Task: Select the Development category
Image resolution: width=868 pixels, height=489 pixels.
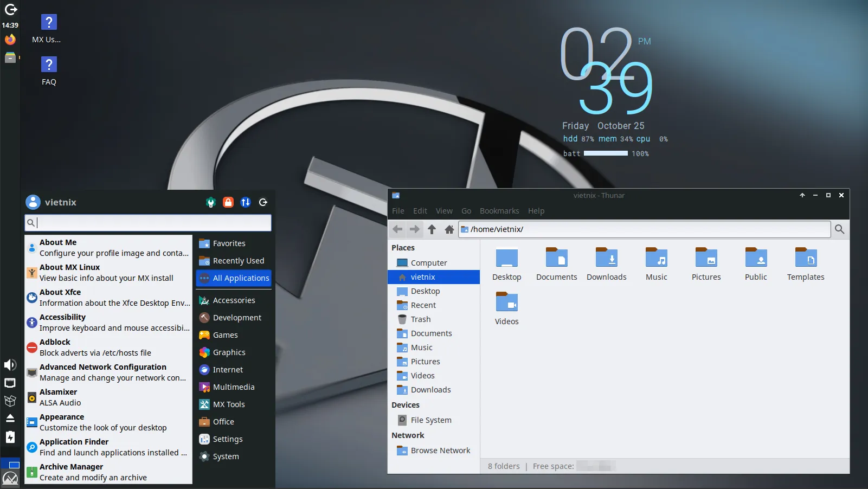Action: tap(234, 318)
